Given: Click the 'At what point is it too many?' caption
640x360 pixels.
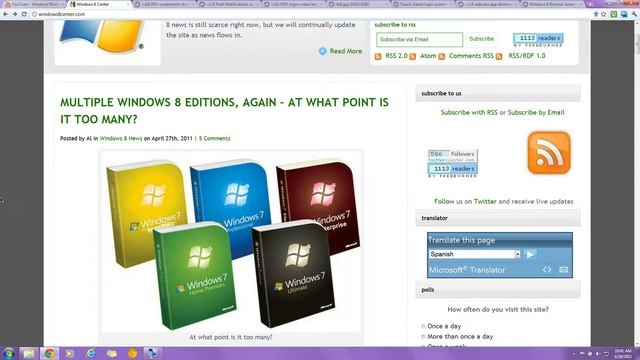Looking at the screenshot, I should (231, 337).
